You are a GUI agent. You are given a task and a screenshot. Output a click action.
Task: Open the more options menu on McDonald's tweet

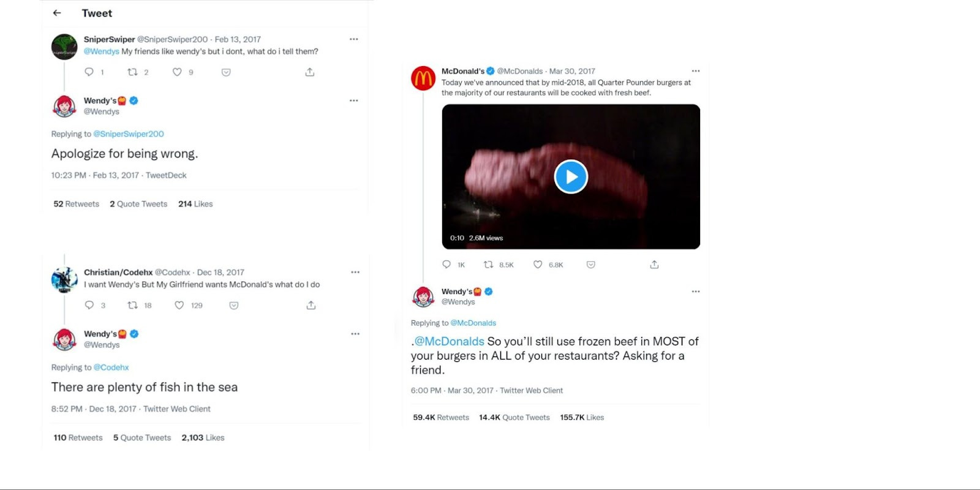(x=696, y=70)
